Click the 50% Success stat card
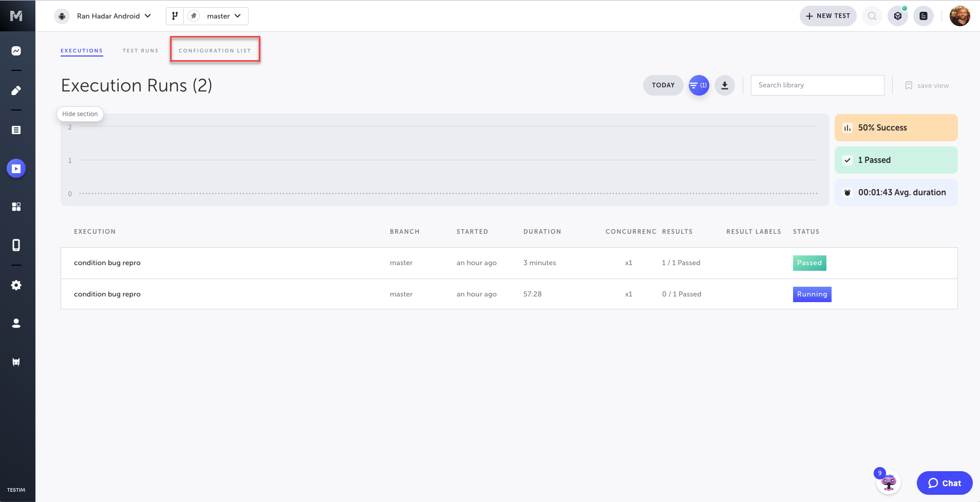 (896, 128)
